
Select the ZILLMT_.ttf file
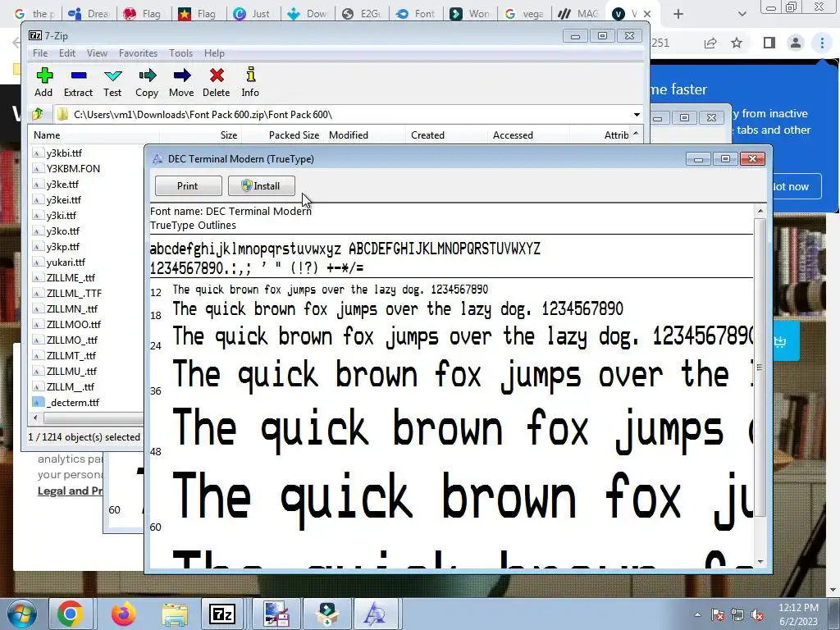pyautogui.click(x=71, y=355)
